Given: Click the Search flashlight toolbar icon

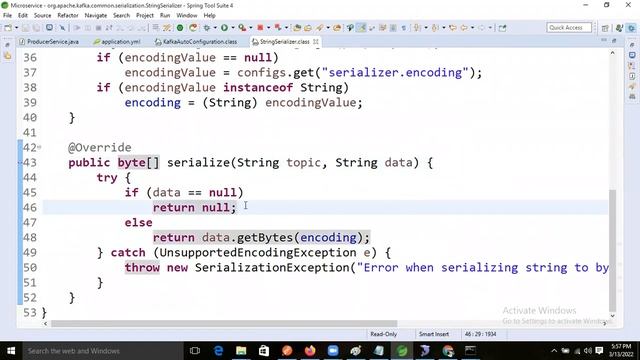Looking at the screenshot, I should pyautogui.click(x=320, y=28).
